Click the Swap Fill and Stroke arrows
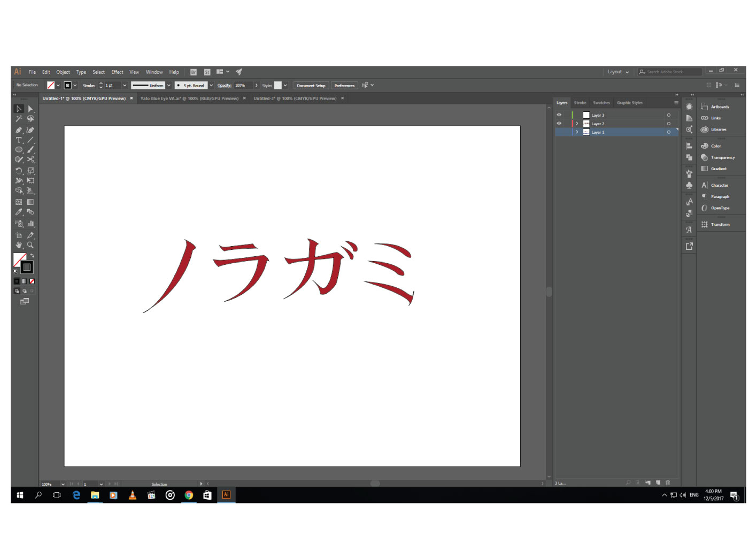This screenshot has width=756, height=535. (x=32, y=256)
